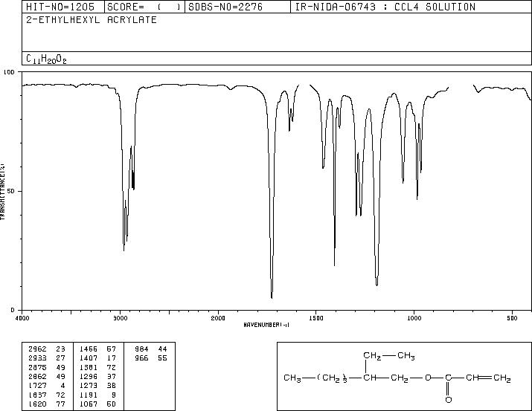The height and width of the screenshot is (411, 532).
Task: Click the formula C11H20O2
Action: point(46,59)
